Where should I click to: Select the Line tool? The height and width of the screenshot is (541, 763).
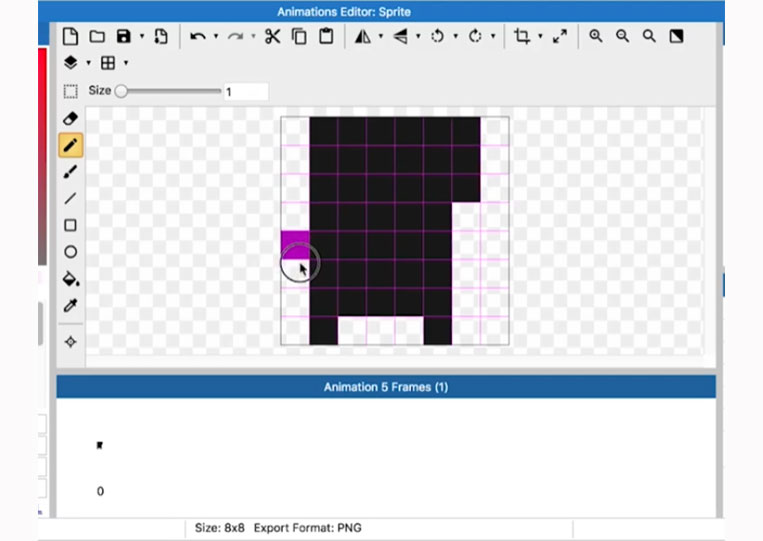[x=71, y=198]
